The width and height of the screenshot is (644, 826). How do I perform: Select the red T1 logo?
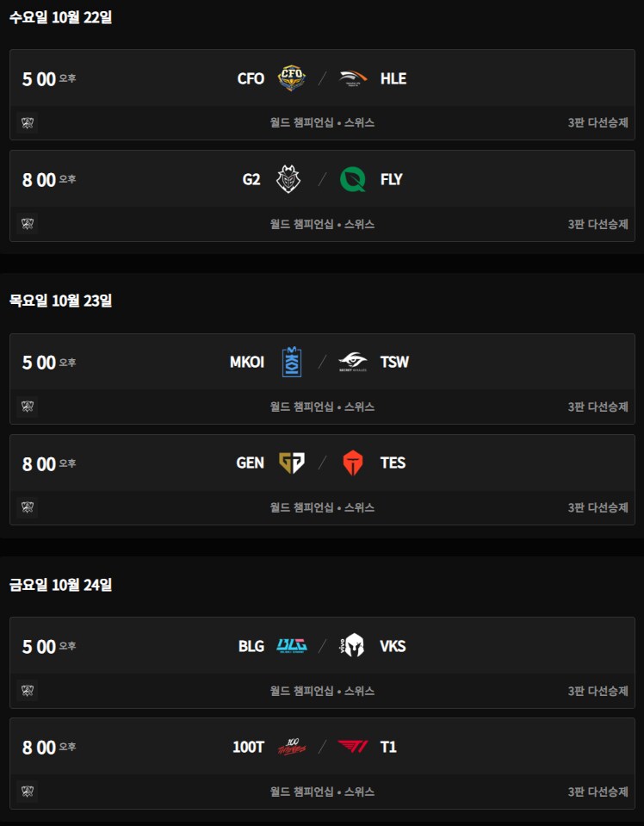click(353, 747)
